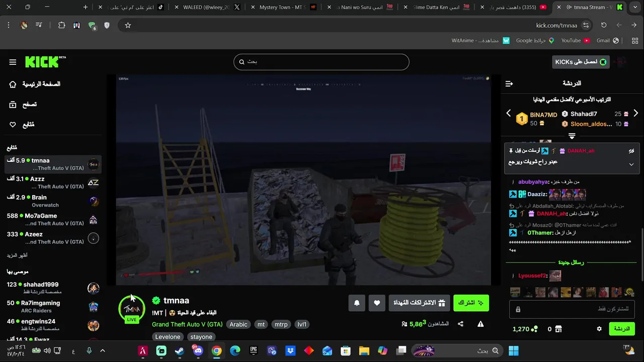Click the Get KICKs button

point(581,62)
